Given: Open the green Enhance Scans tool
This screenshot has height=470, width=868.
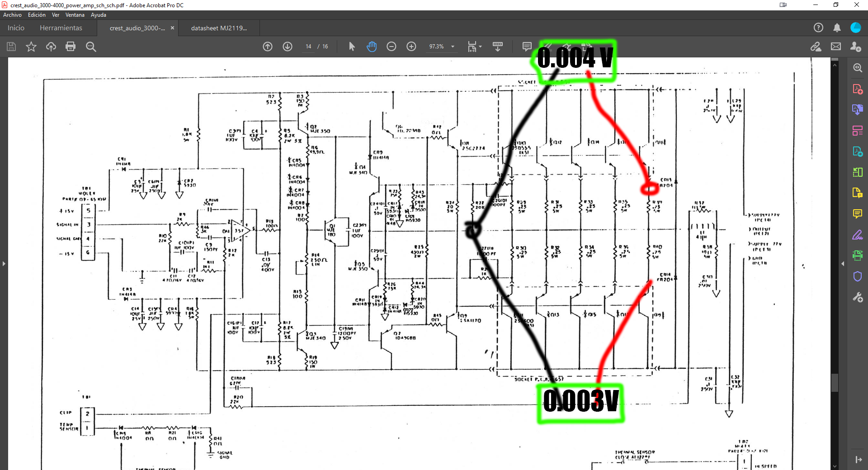Looking at the screenshot, I should click(858, 255).
